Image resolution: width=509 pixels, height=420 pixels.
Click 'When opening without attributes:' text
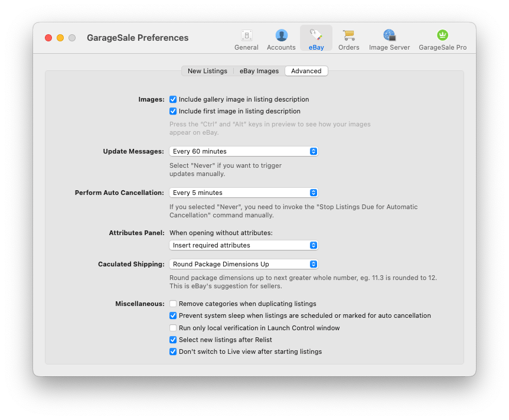tap(221, 233)
